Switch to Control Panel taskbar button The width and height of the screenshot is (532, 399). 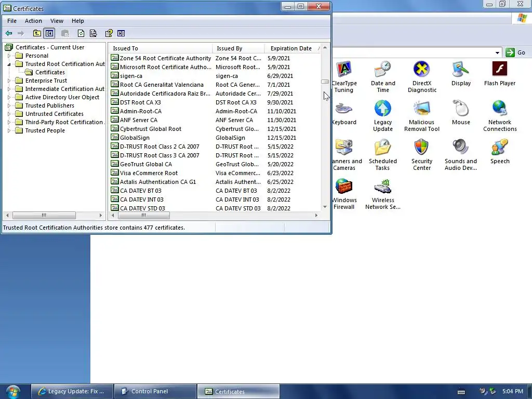pos(155,391)
